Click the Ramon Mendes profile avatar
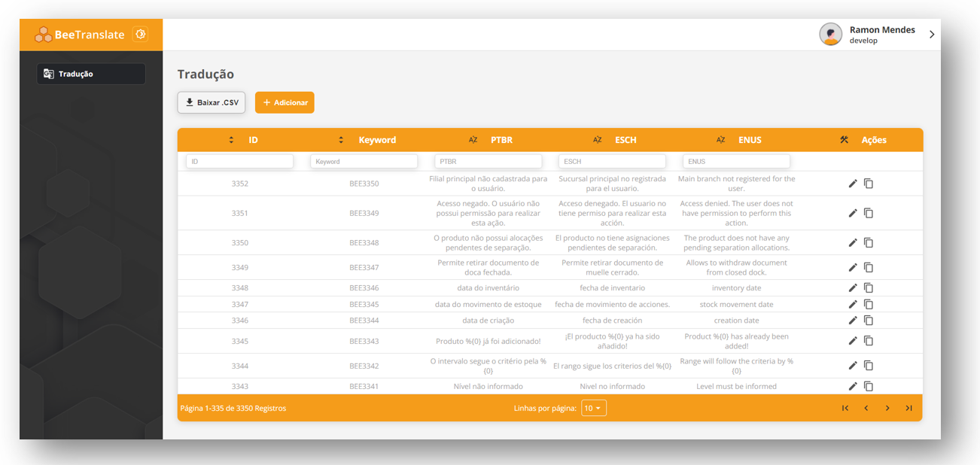Image resolution: width=980 pixels, height=465 pixels. [830, 35]
